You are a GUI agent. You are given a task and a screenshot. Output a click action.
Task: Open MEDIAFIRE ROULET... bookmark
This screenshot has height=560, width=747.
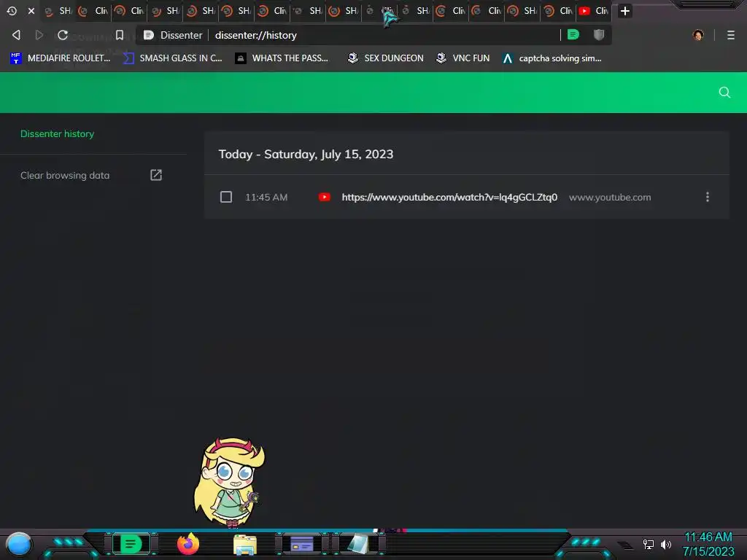(61, 58)
